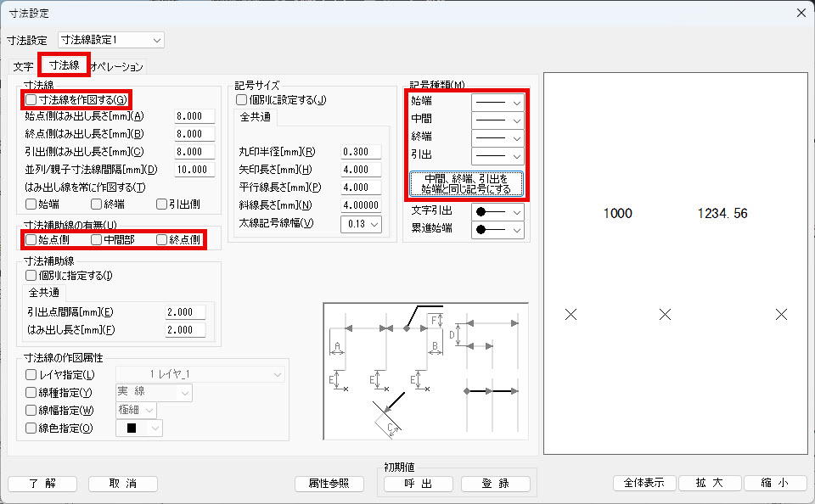Click the 了解 button

[42, 484]
